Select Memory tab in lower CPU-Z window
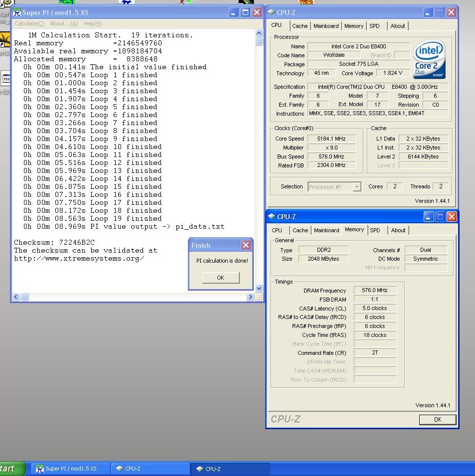Screen dimensions: 475x476 coord(354,229)
